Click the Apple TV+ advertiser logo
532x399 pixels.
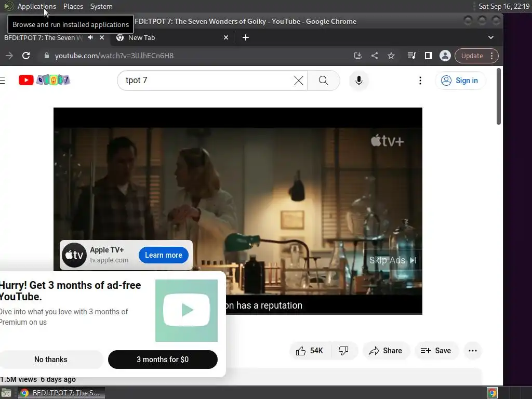point(74,255)
